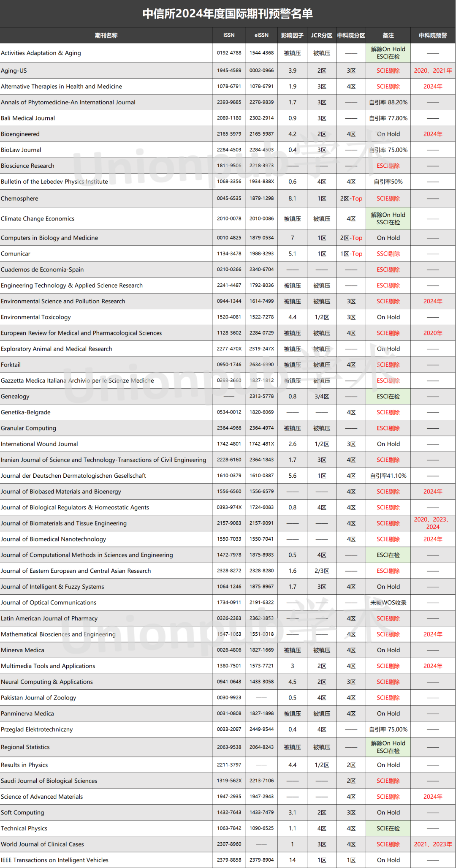Click the SCIE在检 remark for Technical Physics
This screenshot has height=868, width=456.
pyautogui.click(x=388, y=828)
